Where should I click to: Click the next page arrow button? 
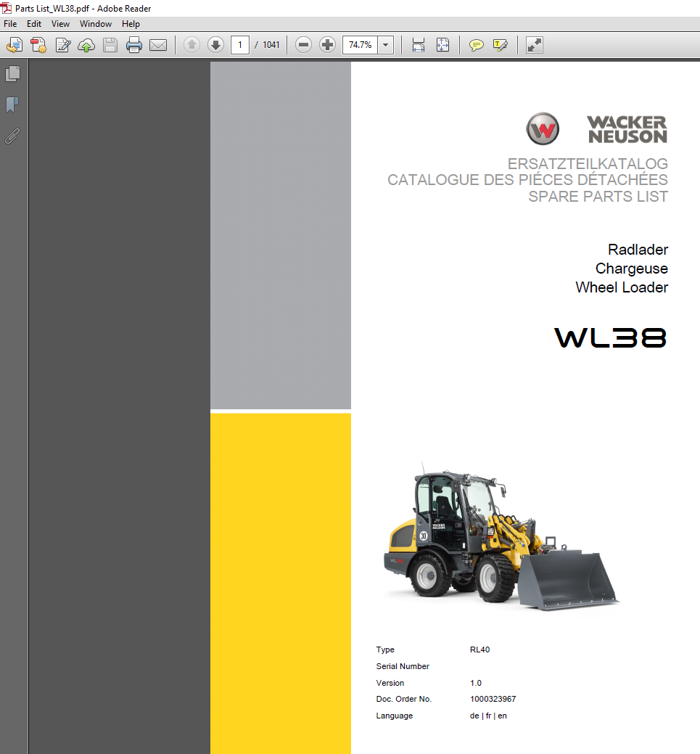[x=215, y=44]
